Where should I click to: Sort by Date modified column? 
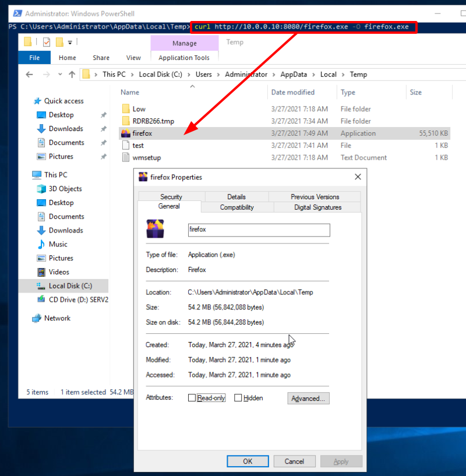[292, 92]
